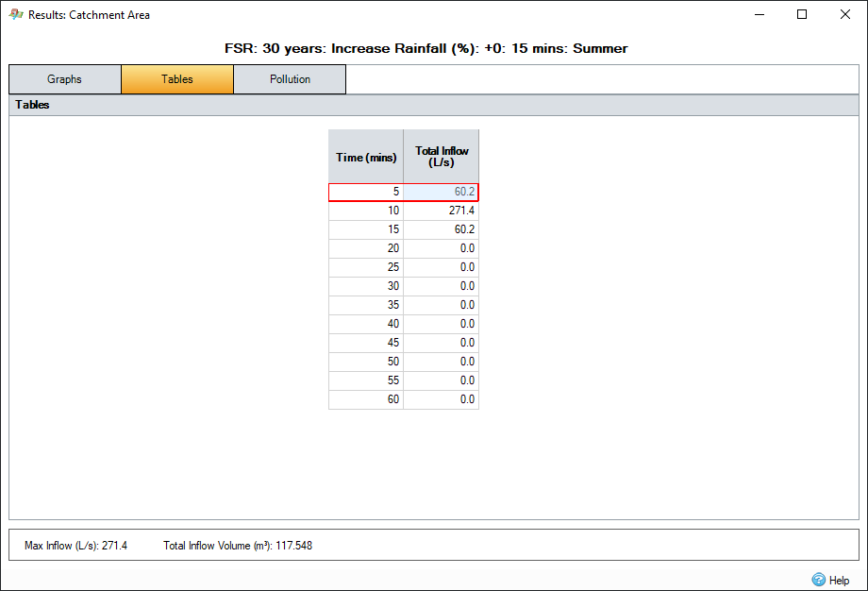This screenshot has height=591, width=868.
Task: Select the time cell with value 35
Action: click(x=366, y=305)
